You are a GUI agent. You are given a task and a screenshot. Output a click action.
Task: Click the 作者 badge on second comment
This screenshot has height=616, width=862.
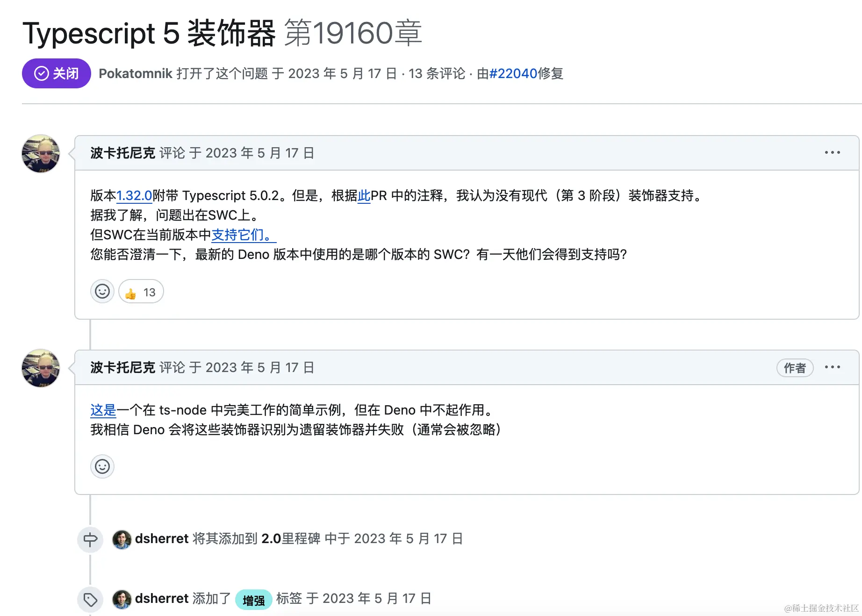tap(795, 368)
